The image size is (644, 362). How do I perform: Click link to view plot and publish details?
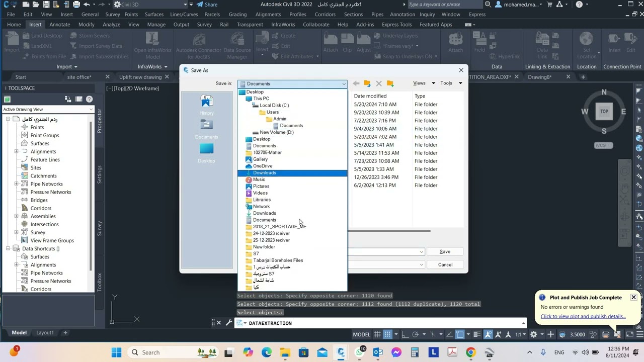pos(583,316)
